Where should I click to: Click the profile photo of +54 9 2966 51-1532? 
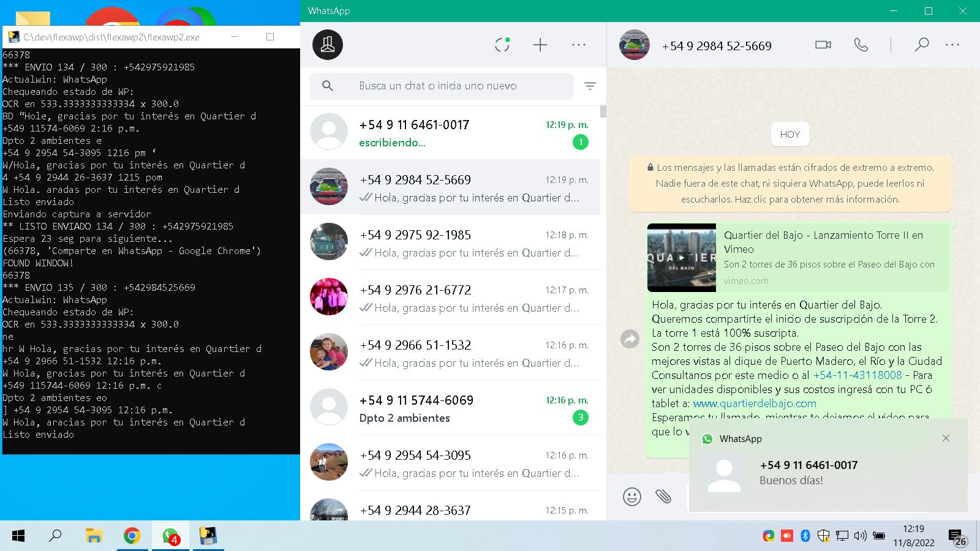[329, 352]
